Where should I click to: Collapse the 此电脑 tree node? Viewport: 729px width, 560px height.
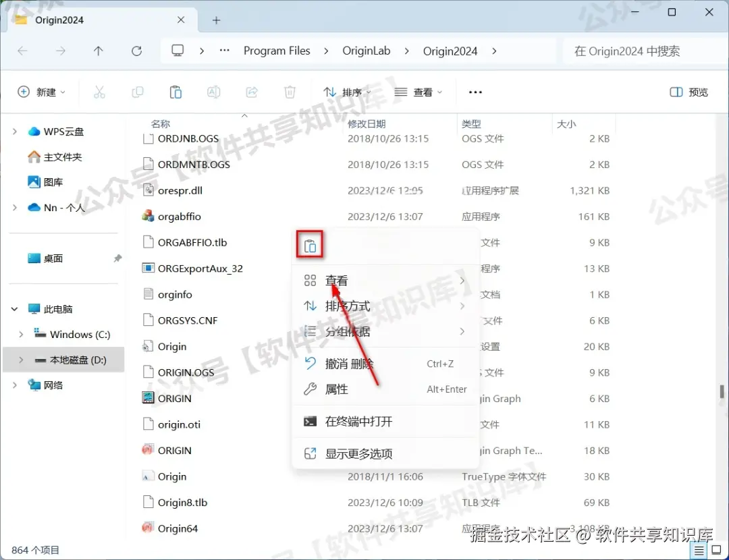[14, 309]
